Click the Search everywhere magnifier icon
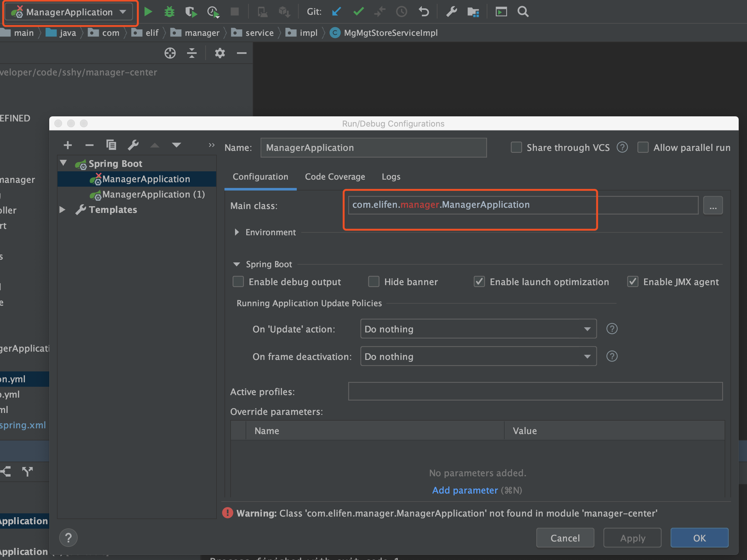 (x=523, y=11)
